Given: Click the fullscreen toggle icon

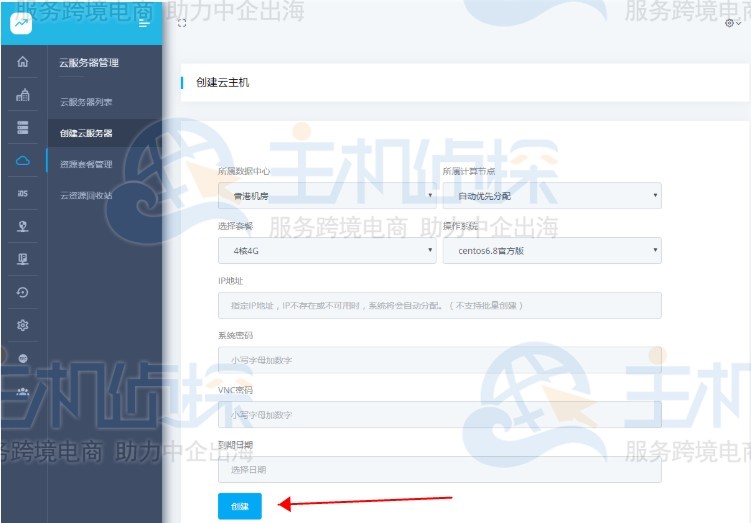Looking at the screenshot, I should [182, 23].
